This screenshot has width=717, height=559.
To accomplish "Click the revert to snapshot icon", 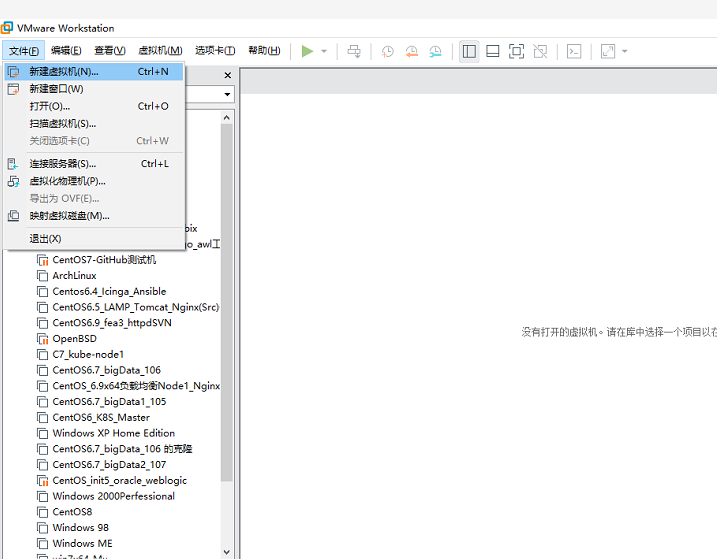I will (412, 51).
